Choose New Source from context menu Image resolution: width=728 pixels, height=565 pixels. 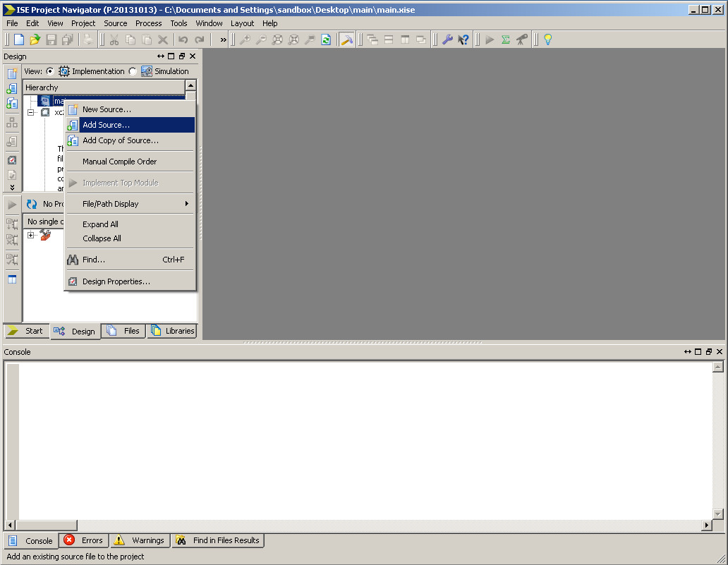pos(130,109)
